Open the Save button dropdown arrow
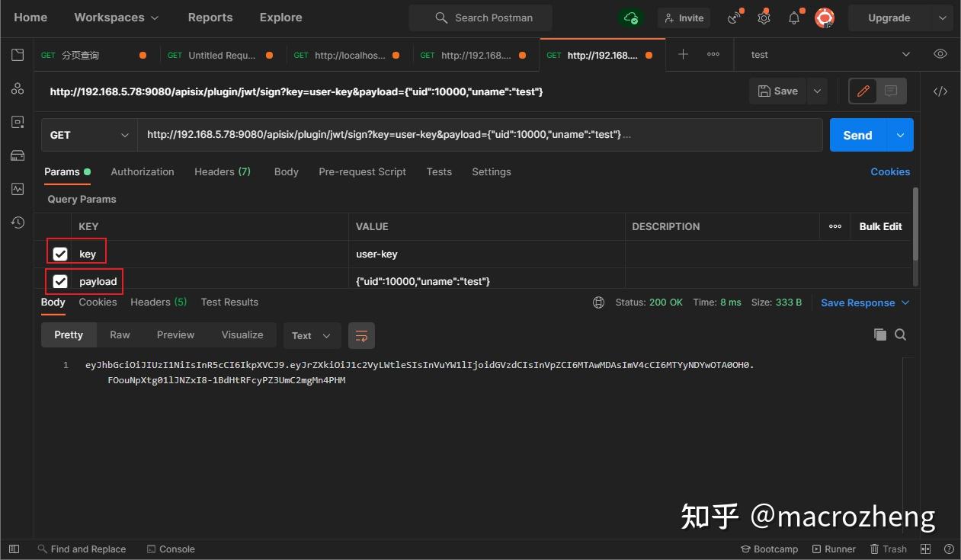This screenshot has height=560, width=961. pyautogui.click(x=816, y=91)
